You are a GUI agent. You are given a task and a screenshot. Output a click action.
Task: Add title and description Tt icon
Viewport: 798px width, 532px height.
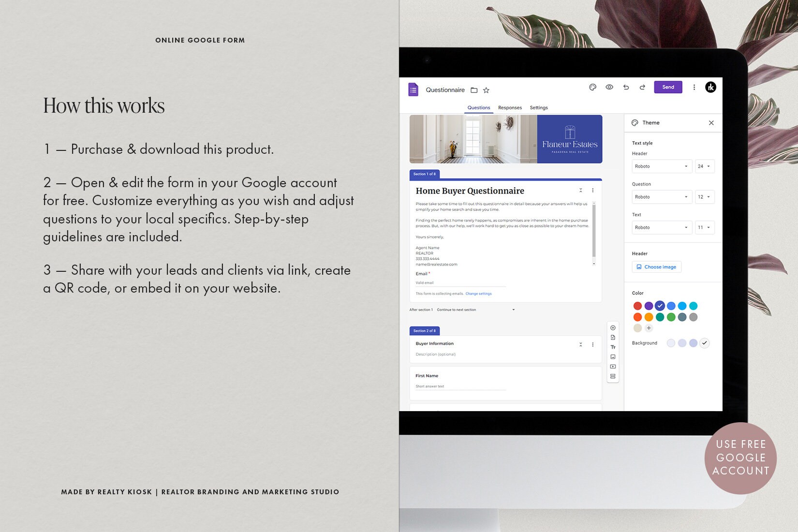(613, 347)
